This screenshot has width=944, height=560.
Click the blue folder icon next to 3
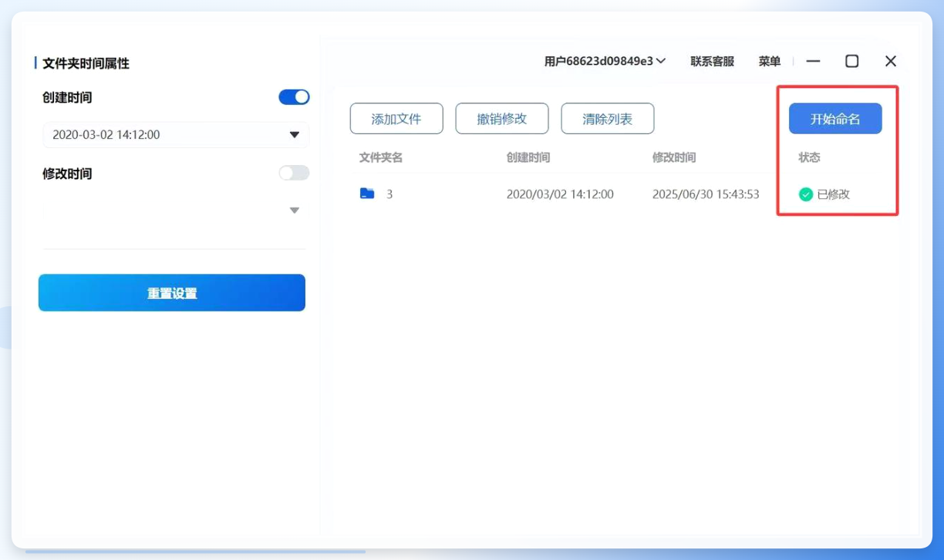[367, 194]
